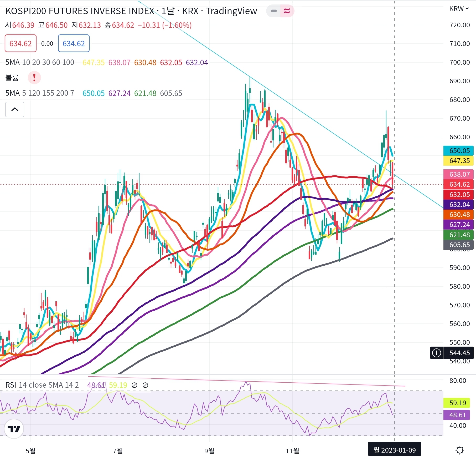Click the 9월 time axis label
The image size is (476, 456).
tap(209, 451)
